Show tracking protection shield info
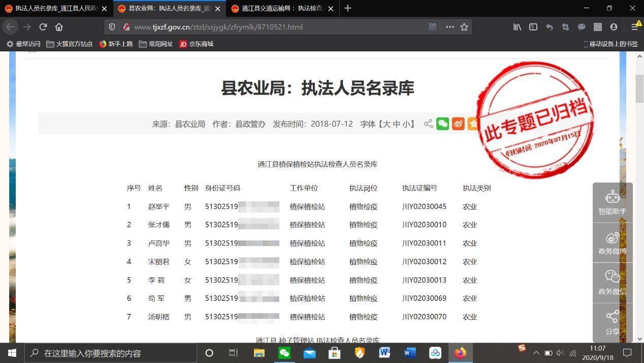644x363 pixels. pyautogui.click(x=112, y=27)
